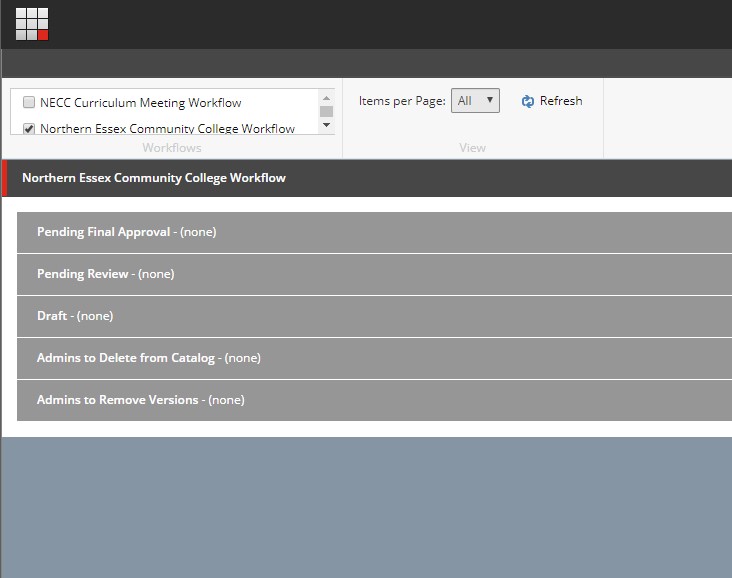Click the Workflows ribbon group label
This screenshot has height=578, width=732.
[x=172, y=148]
